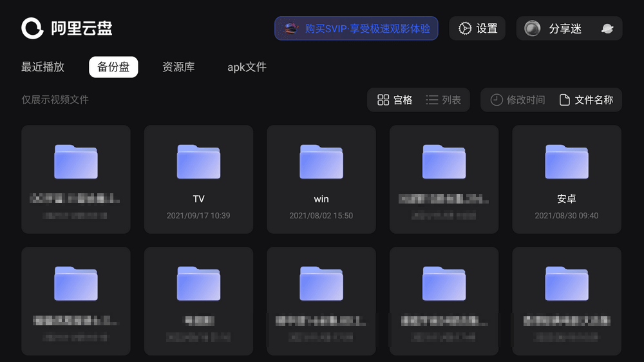
Task: Open the 分享迷 account button
Action: pyautogui.click(x=565, y=28)
